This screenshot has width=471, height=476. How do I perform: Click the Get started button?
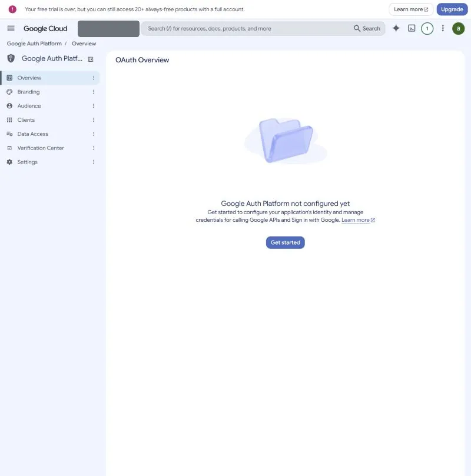coord(285,242)
